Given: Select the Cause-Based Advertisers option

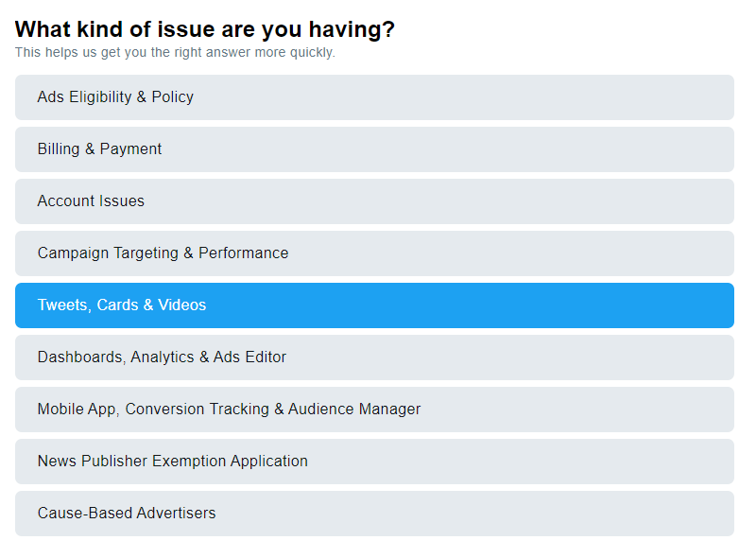Looking at the screenshot, I should [374, 514].
